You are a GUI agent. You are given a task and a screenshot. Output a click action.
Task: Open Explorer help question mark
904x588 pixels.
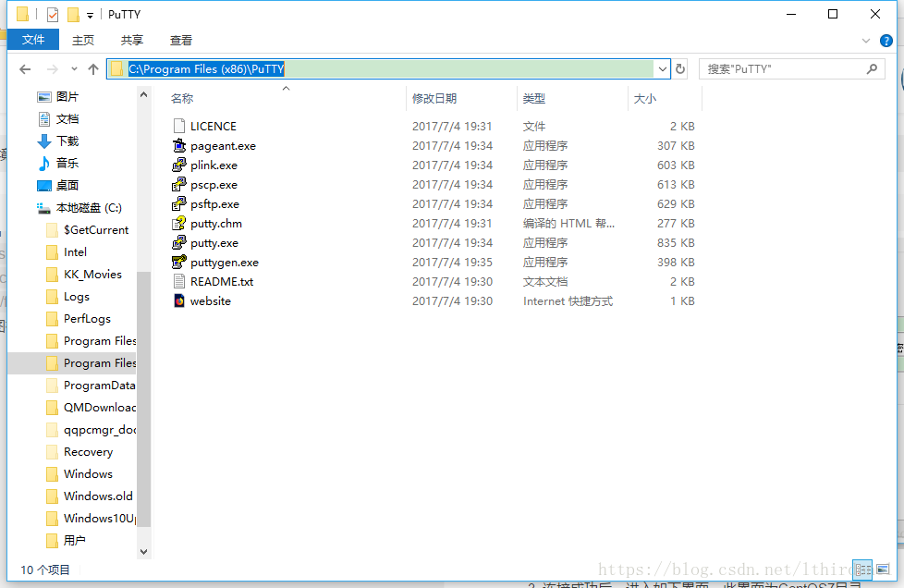pos(886,41)
